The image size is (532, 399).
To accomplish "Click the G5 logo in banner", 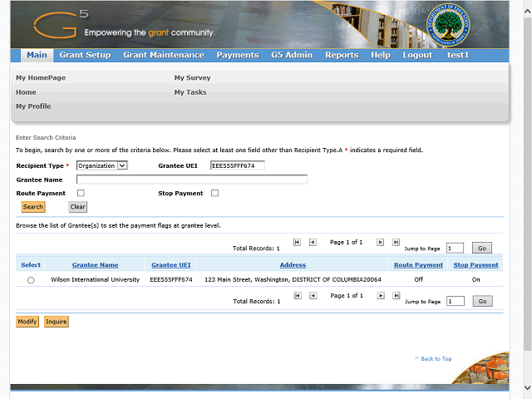I will point(62,24).
